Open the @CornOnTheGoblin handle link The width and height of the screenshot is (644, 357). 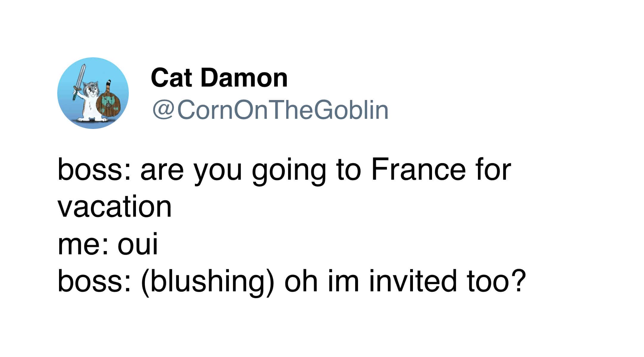click(270, 110)
